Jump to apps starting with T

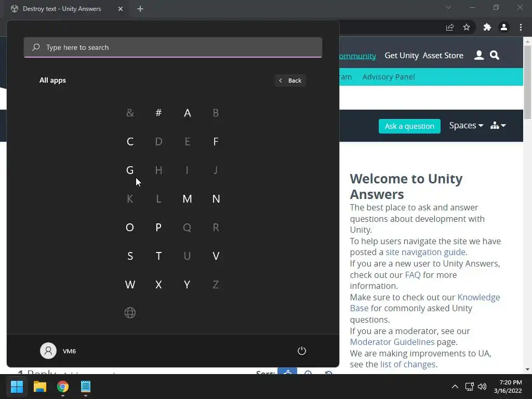158,256
